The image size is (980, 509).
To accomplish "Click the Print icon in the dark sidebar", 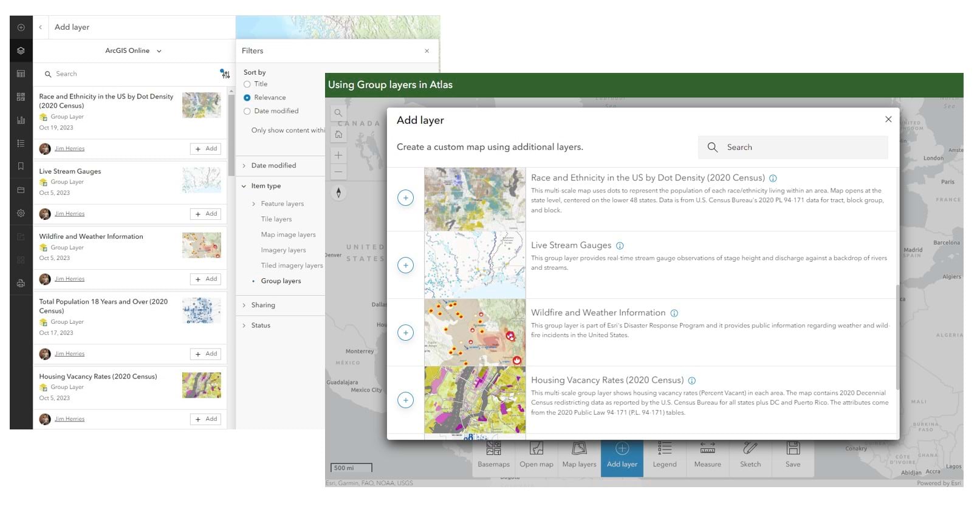I will [x=21, y=283].
